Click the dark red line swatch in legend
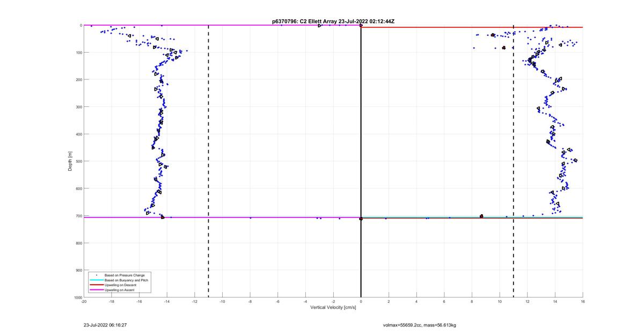 coord(96,285)
